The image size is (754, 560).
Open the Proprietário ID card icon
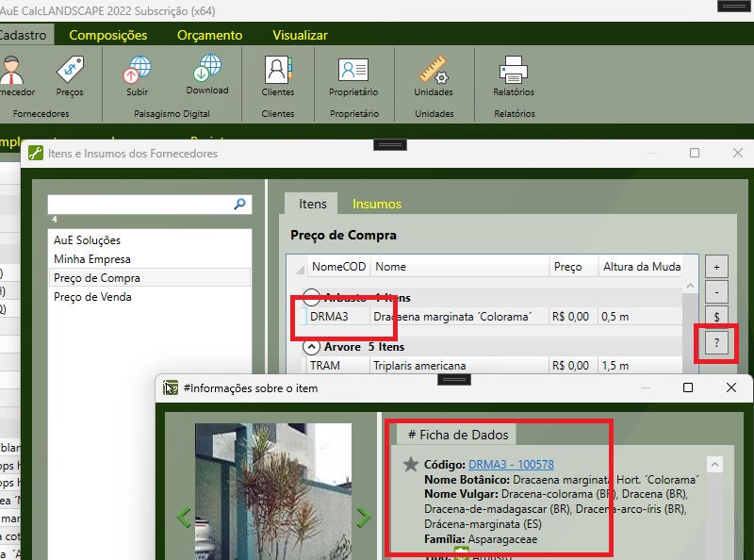click(x=353, y=71)
